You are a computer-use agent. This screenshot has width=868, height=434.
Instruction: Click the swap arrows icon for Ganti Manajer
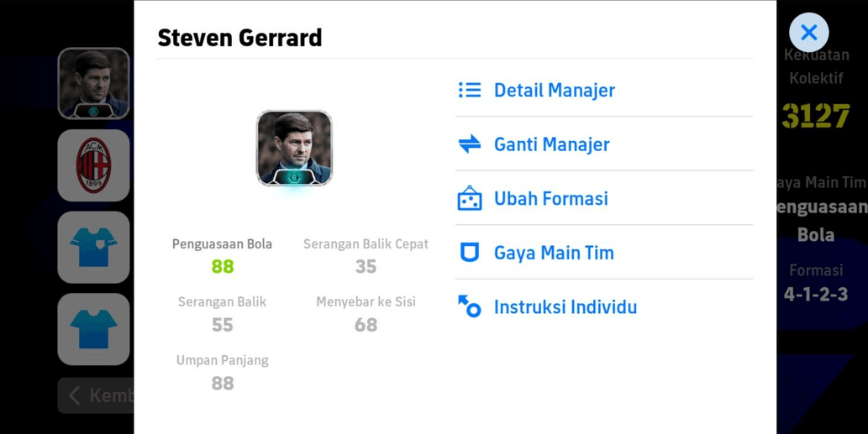tap(470, 144)
